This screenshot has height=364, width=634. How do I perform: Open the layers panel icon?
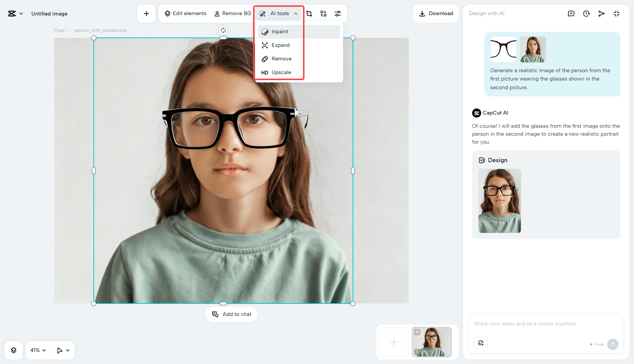[14, 350]
